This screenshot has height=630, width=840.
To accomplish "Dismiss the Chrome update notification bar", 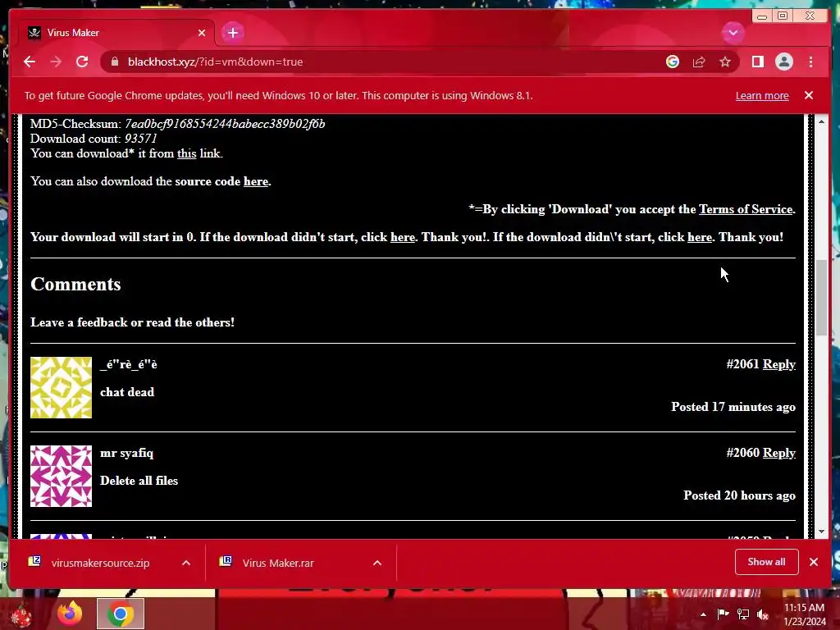I will [808, 95].
